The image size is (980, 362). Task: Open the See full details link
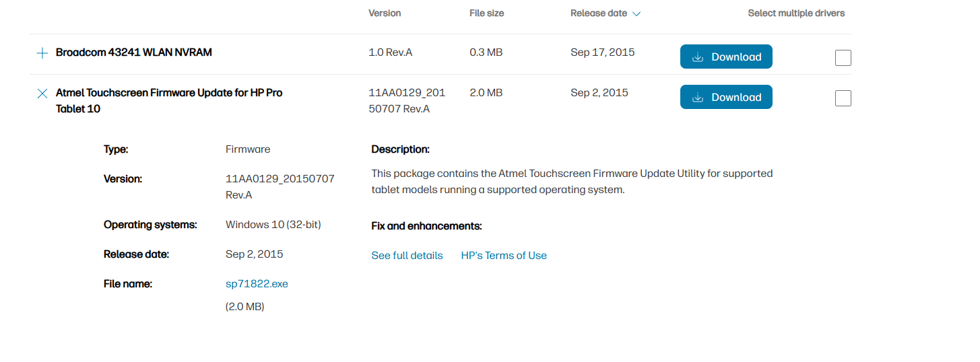[x=407, y=256]
